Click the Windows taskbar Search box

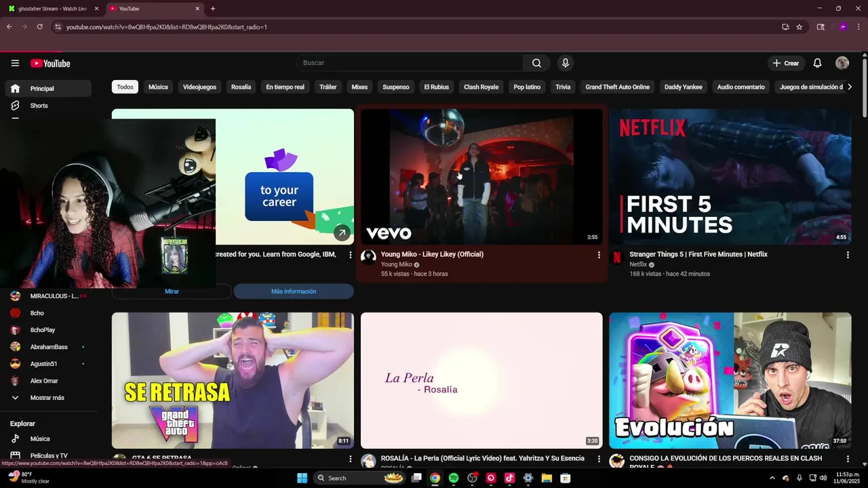359,478
